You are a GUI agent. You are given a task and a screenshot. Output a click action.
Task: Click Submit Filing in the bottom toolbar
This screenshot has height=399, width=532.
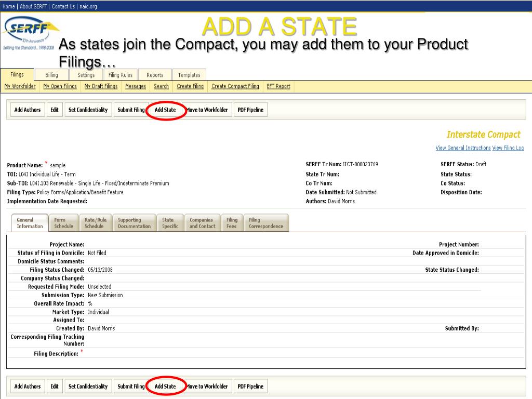[x=131, y=386]
